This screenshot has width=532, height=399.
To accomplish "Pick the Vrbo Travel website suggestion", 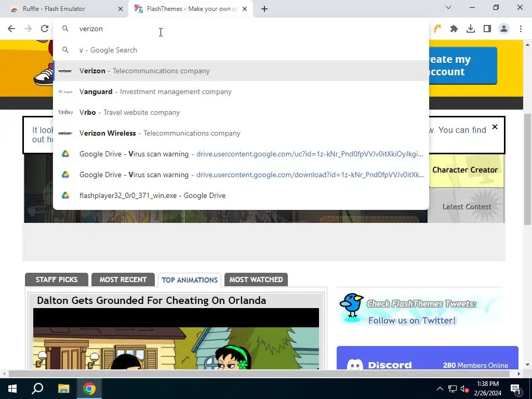I will point(241,112).
